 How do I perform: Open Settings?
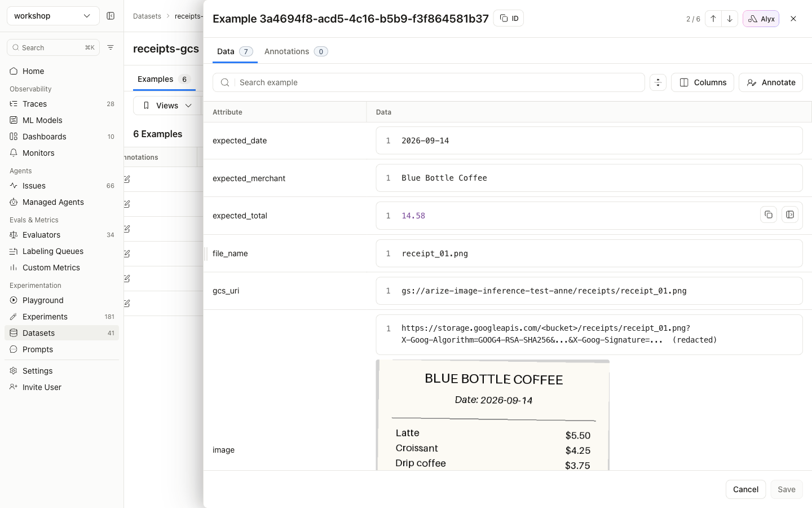click(62, 371)
